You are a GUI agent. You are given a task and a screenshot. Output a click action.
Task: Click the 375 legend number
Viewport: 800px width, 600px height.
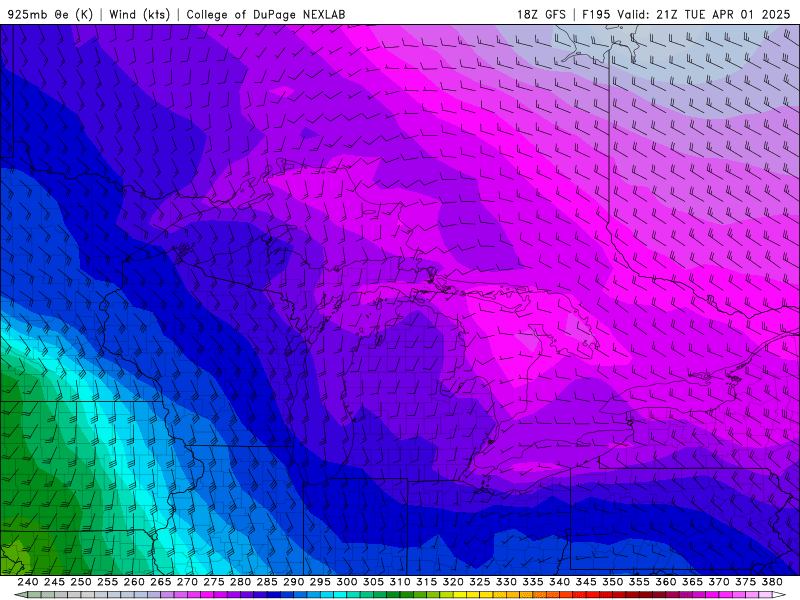pyautogui.click(x=745, y=582)
